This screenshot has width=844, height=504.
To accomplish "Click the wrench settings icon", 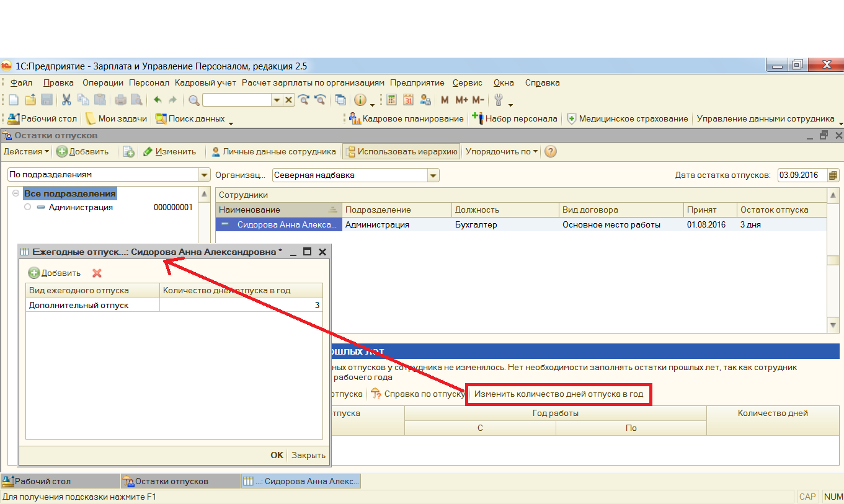I will coord(499,100).
